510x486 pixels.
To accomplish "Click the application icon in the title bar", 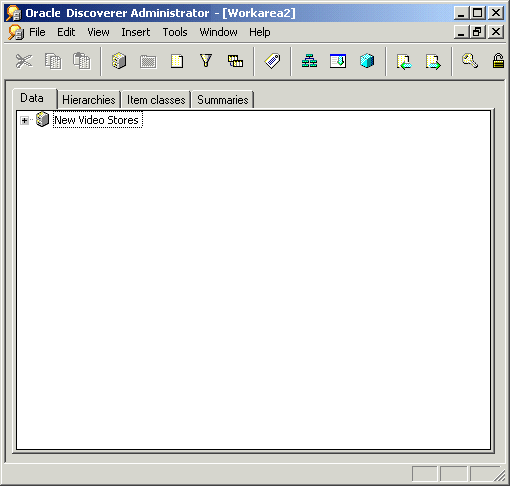I will click(14, 13).
